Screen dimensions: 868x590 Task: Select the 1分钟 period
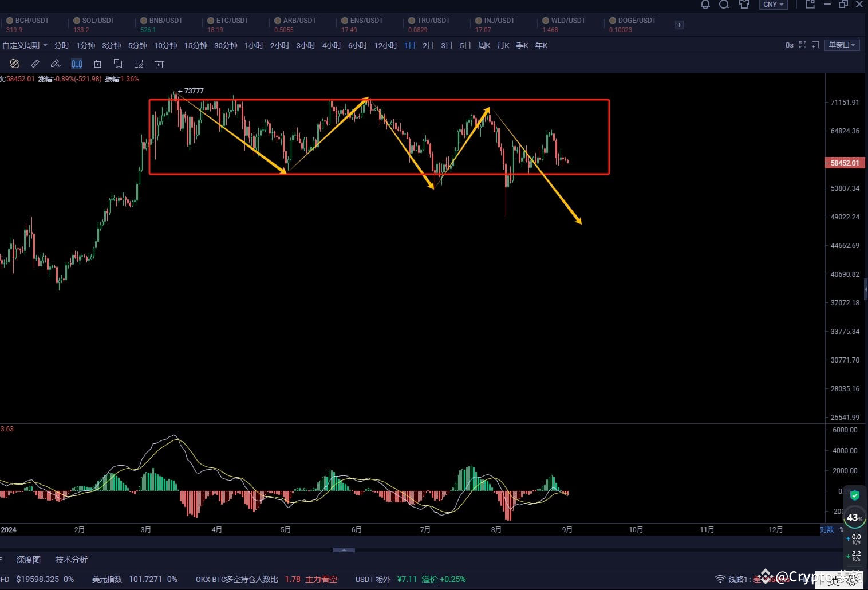[x=85, y=45]
